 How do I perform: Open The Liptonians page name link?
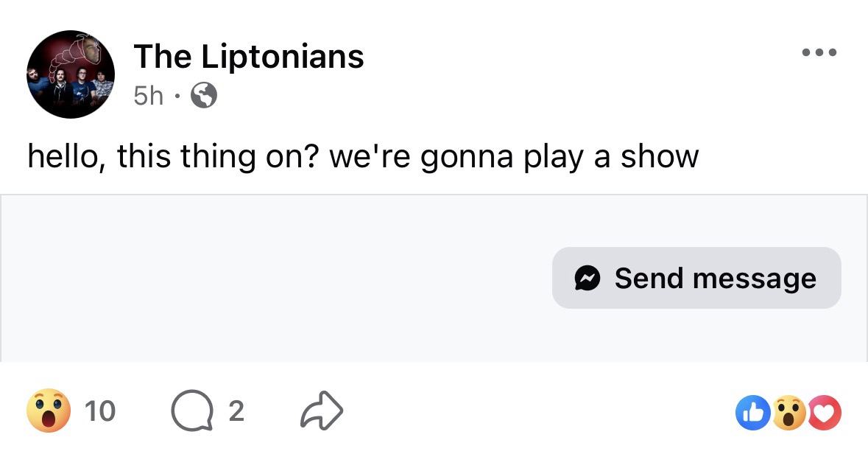[x=249, y=57]
